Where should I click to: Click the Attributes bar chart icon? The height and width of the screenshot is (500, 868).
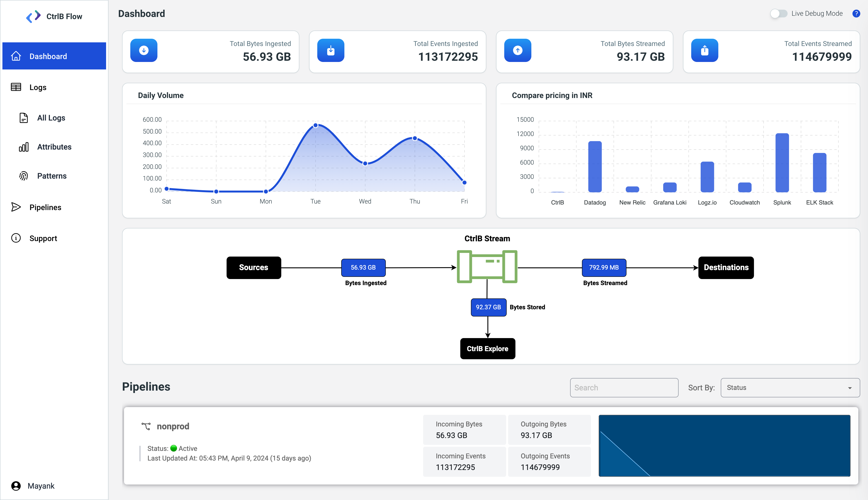[x=23, y=147]
